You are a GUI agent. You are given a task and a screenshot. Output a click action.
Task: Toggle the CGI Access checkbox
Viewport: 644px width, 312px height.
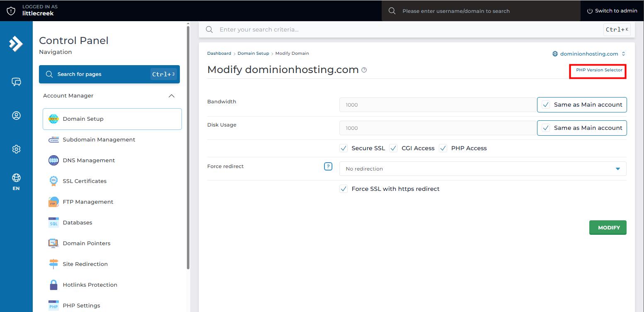pos(393,148)
